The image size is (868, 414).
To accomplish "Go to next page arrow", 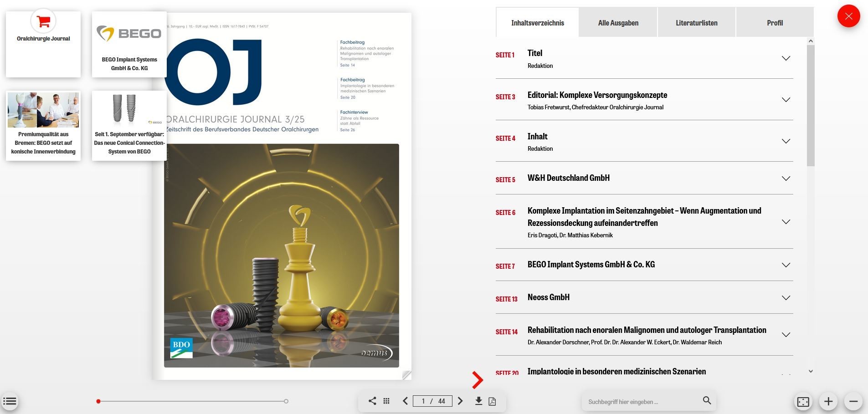I will click(x=460, y=401).
